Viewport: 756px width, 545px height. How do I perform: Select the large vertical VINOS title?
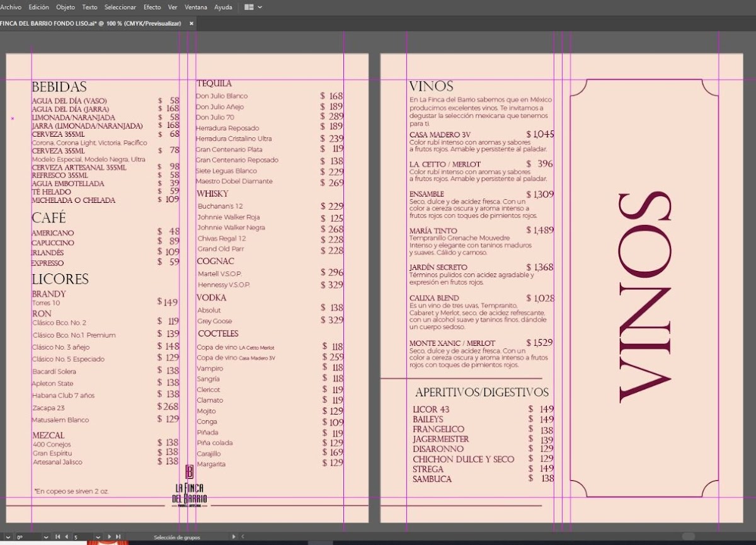645,297
